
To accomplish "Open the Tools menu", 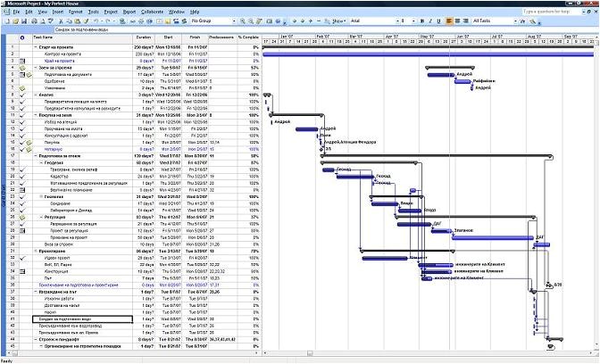I will 91,12.
